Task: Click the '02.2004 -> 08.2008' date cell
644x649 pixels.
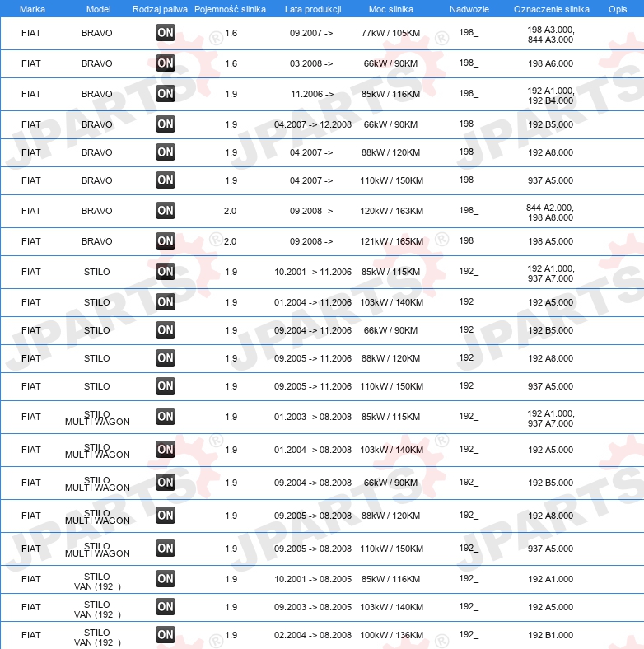Action: (313, 635)
